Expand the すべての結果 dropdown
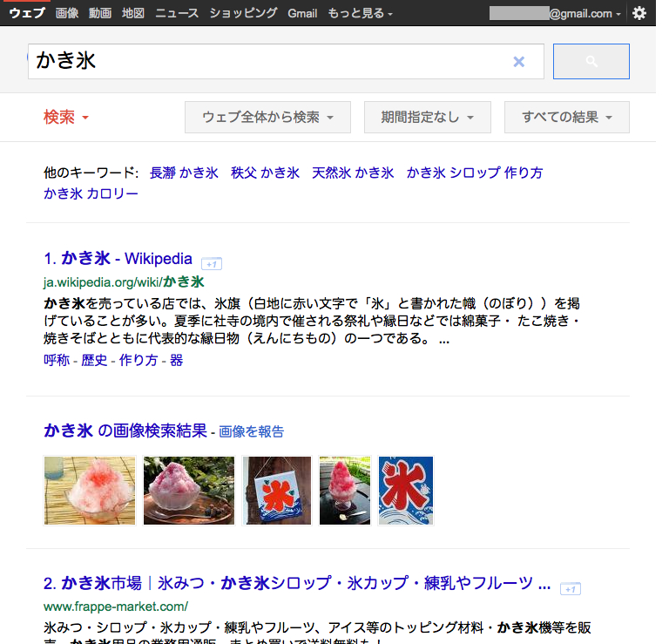Image resolution: width=669 pixels, height=644 pixels. tap(567, 117)
